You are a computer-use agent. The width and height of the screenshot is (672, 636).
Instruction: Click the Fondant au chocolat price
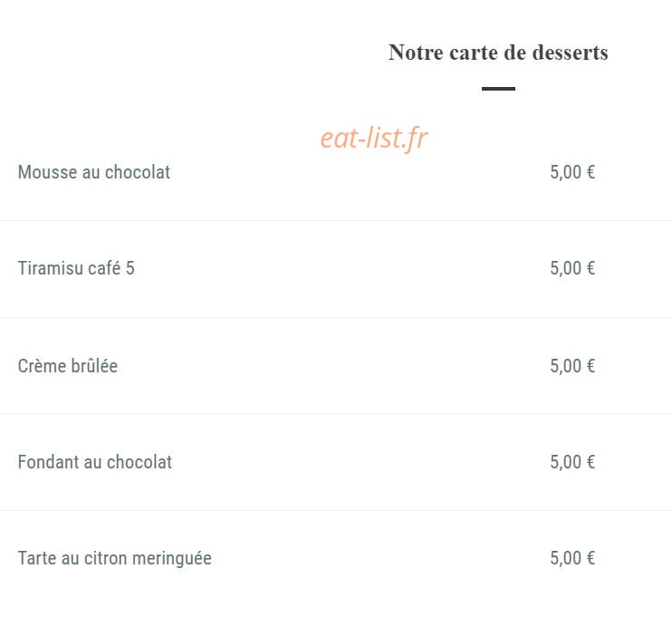tap(572, 462)
